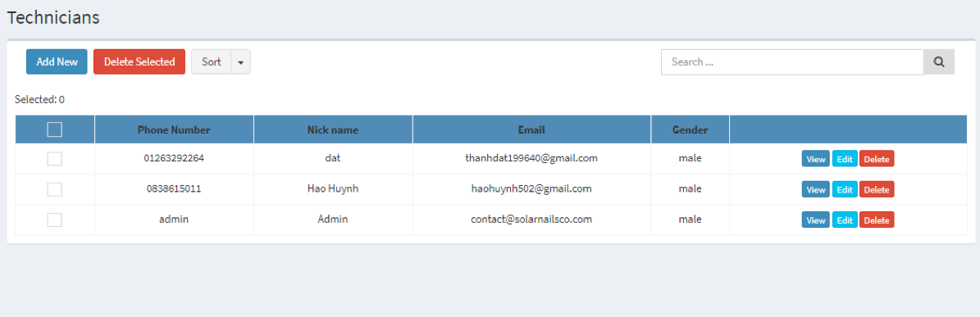This screenshot has width=980, height=317.
Task: Select the Admin row checkbox
Action: (x=55, y=220)
